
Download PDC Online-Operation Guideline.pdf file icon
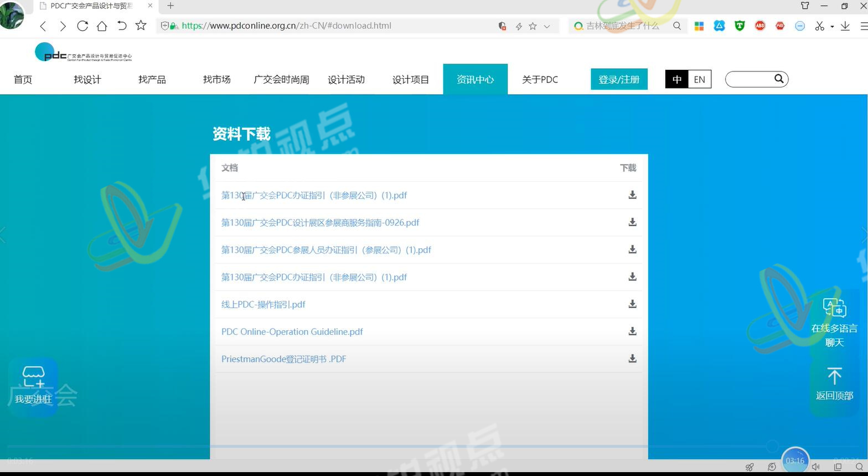tap(632, 331)
